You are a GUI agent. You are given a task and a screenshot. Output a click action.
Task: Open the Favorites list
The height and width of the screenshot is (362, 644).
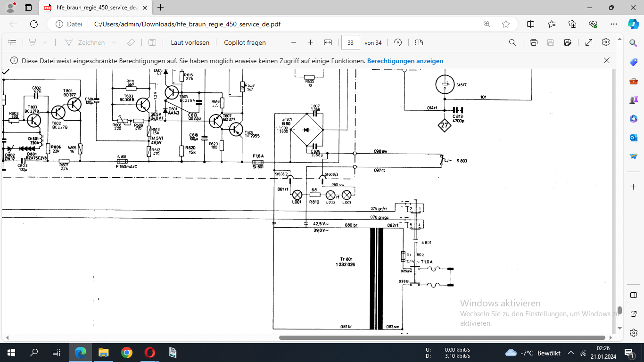[552, 24]
